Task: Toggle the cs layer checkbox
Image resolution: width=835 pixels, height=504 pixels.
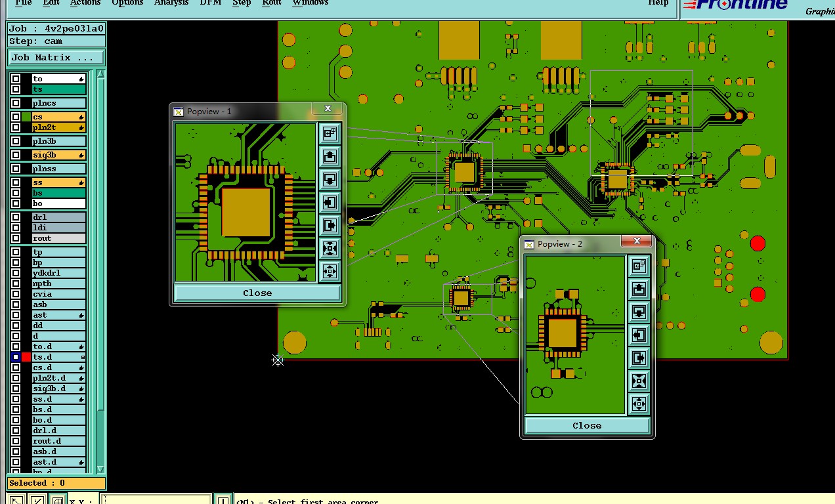Action: point(16,117)
